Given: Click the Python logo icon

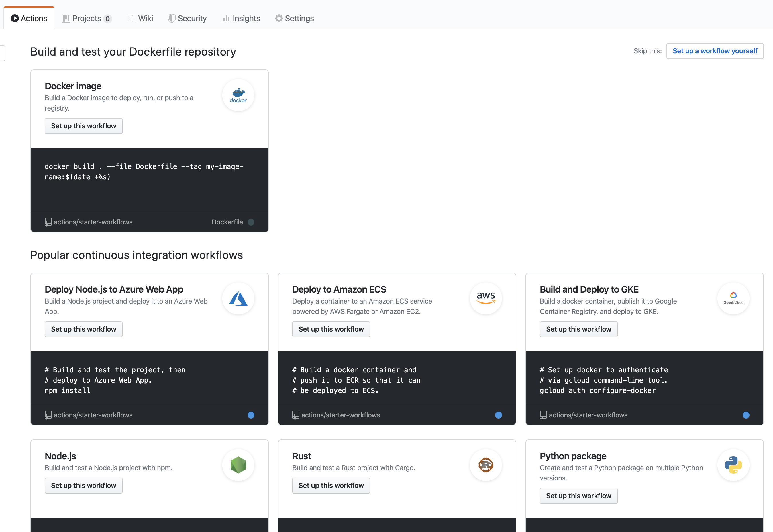Looking at the screenshot, I should pyautogui.click(x=733, y=465).
